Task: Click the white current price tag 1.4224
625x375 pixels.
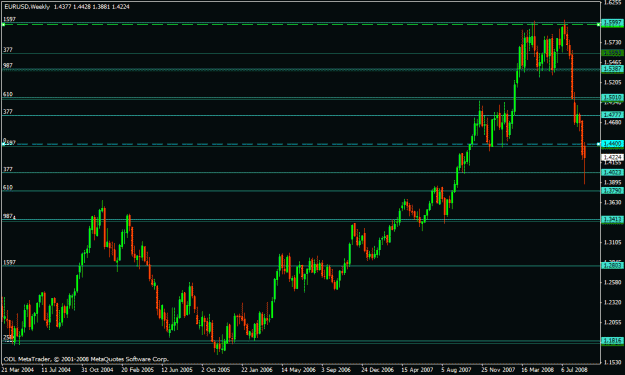Action: pyautogui.click(x=612, y=157)
